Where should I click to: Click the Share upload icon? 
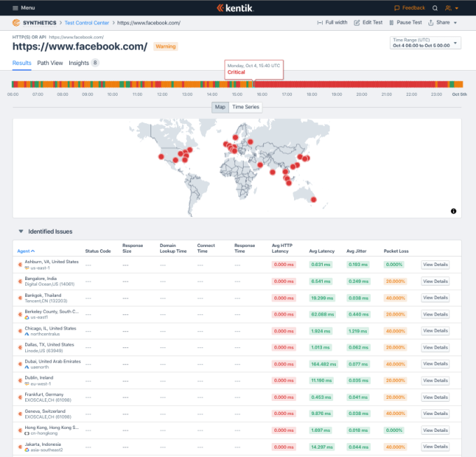pos(430,23)
